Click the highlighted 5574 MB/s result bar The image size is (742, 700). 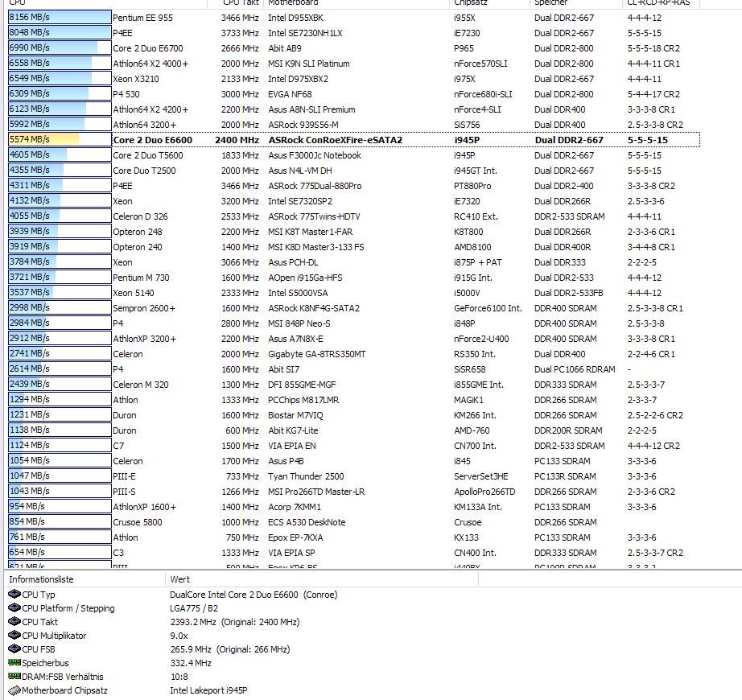[60, 139]
